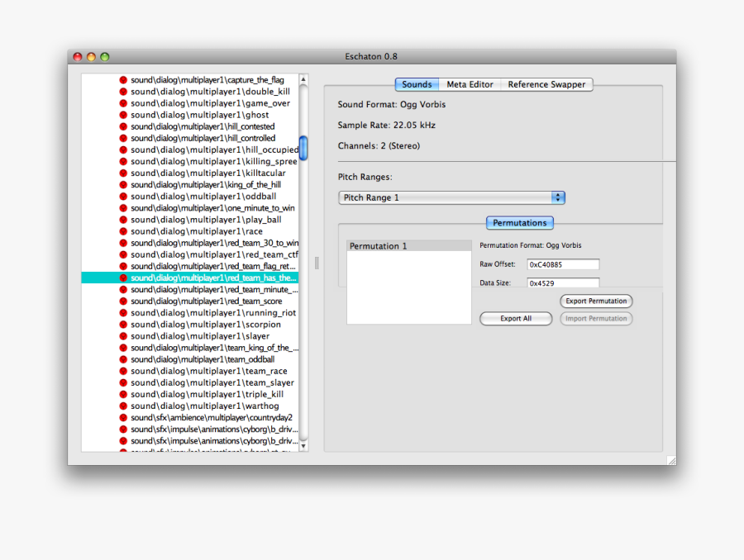The height and width of the screenshot is (560, 744).
Task: Expand the Permutations section
Action: coord(519,222)
